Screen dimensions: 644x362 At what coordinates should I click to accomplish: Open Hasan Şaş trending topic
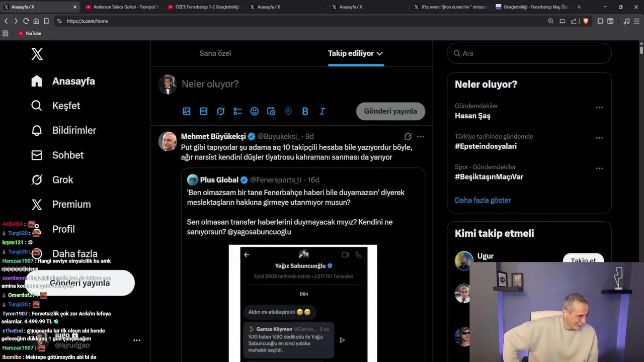click(472, 116)
